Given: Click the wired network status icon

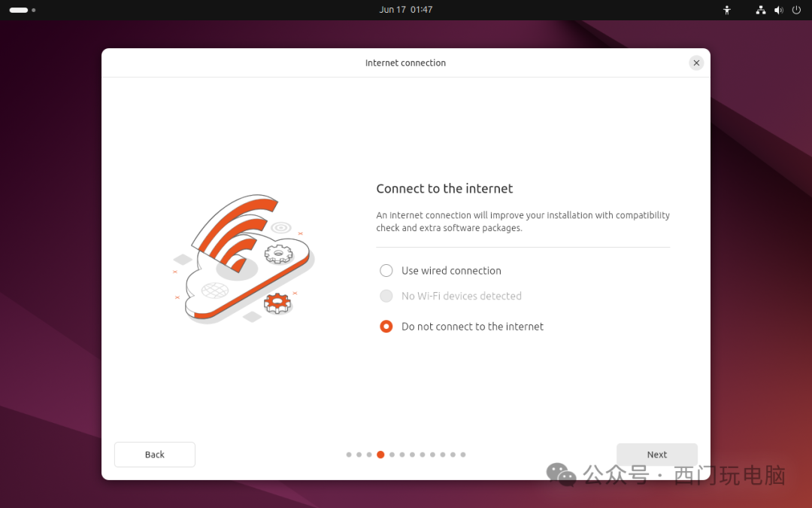Looking at the screenshot, I should pyautogui.click(x=761, y=10).
